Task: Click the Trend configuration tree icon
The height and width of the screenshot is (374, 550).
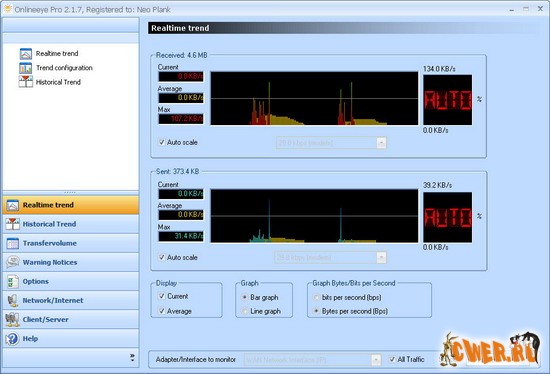Action: 26,68
